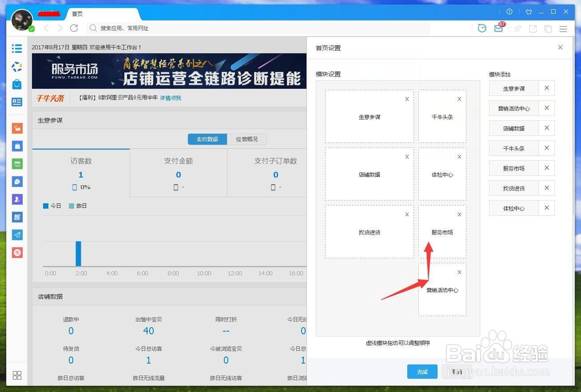This screenshot has width=581, height=392.
Task: Click the open-in-new-window share icon
Action: 533,28
